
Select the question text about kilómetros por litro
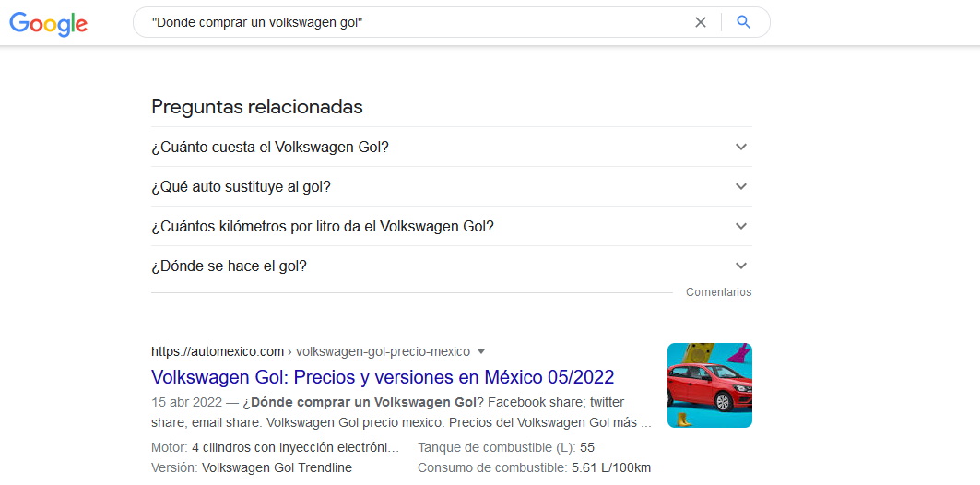click(323, 227)
